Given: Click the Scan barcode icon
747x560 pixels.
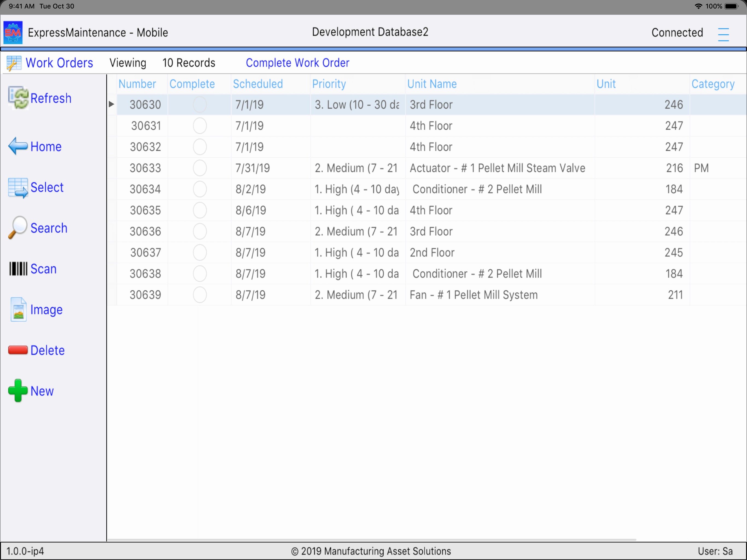Looking at the screenshot, I should 18,269.
